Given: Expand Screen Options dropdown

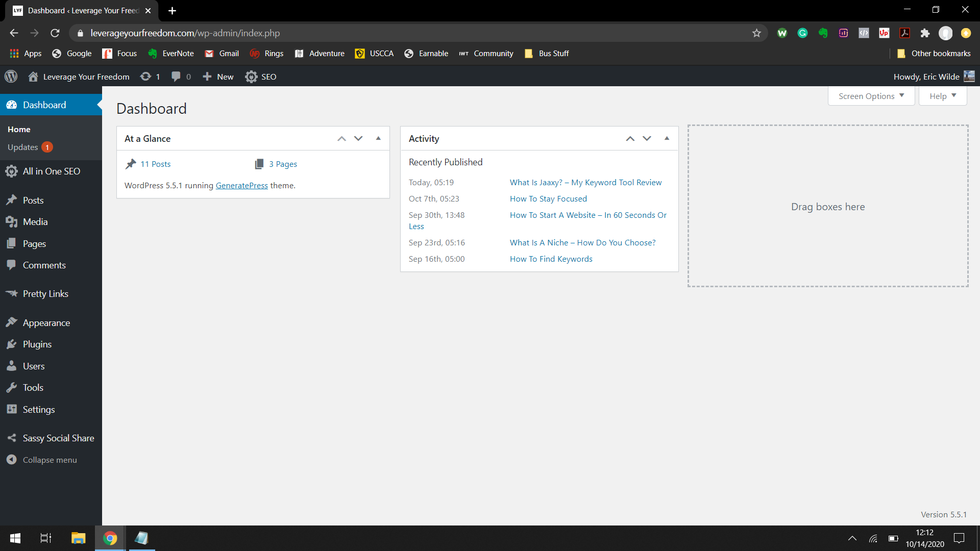Looking at the screenshot, I should tap(871, 95).
